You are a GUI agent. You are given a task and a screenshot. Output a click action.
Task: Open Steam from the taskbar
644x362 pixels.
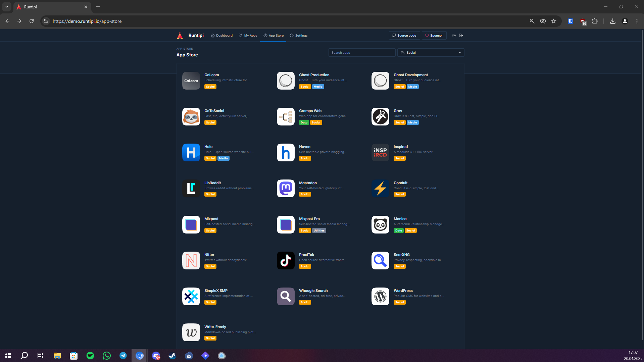[x=172, y=356]
